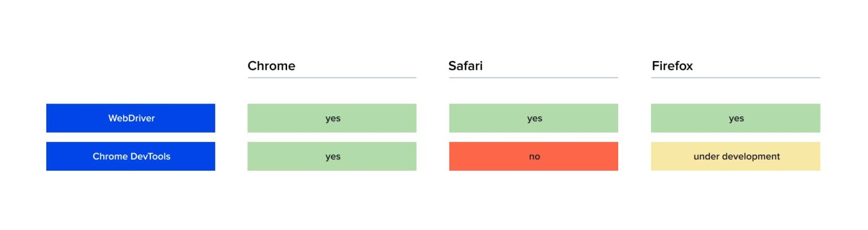Select the WebDriver yes cell under Safari

[x=533, y=118]
